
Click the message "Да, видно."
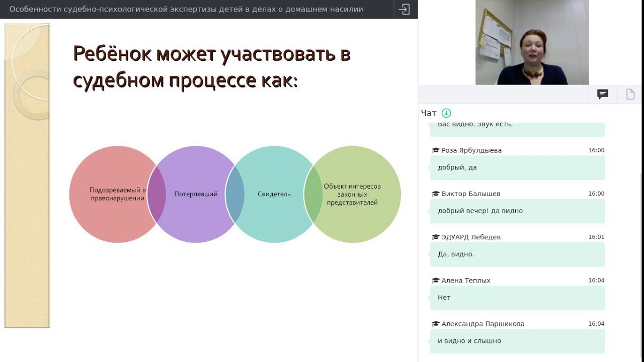point(517,254)
